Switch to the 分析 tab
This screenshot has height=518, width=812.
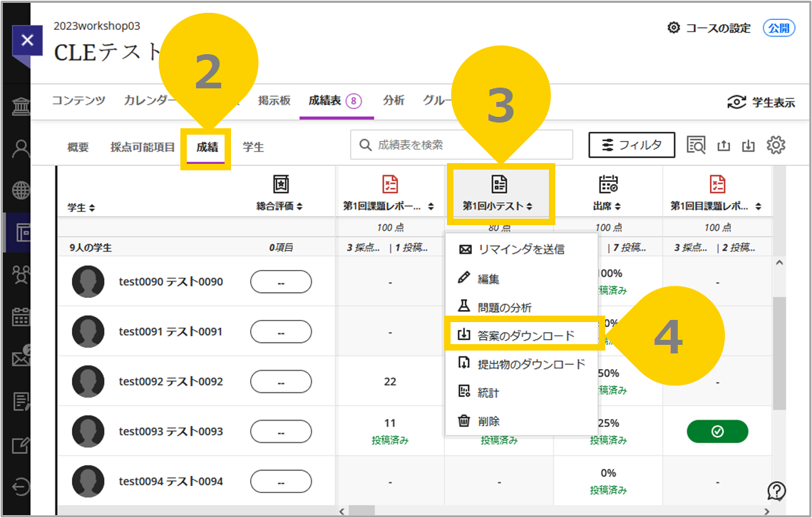tap(394, 100)
